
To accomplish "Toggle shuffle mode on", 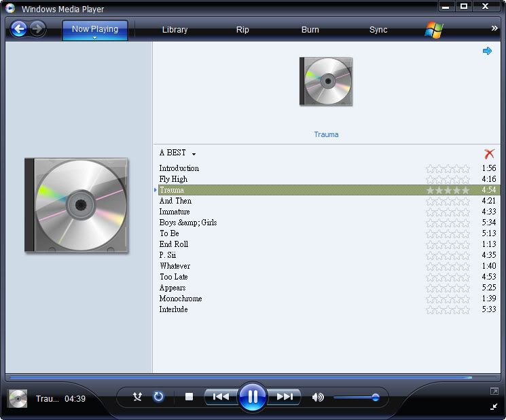I will click(138, 397).
